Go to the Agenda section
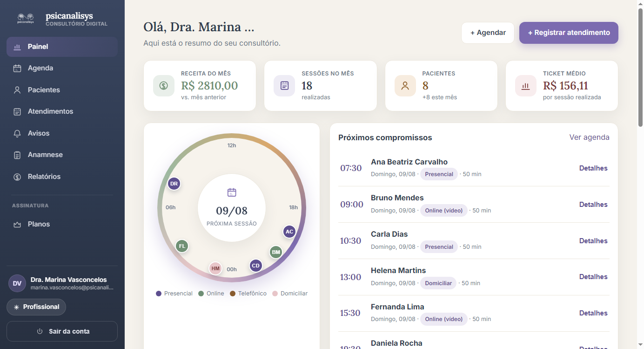The width and height of the screenshot is (644, 349). click(62, 68)
